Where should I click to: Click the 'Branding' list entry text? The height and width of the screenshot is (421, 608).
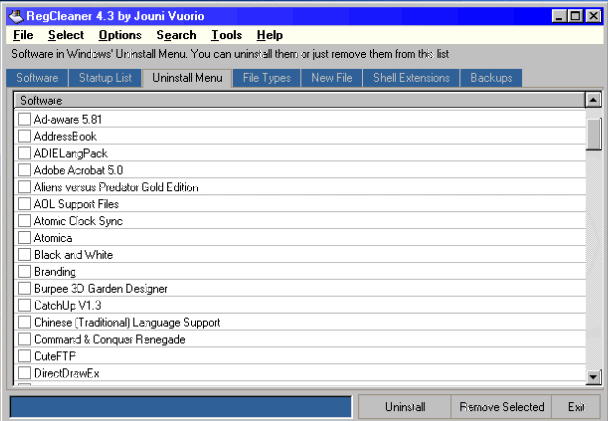(55, 272)
